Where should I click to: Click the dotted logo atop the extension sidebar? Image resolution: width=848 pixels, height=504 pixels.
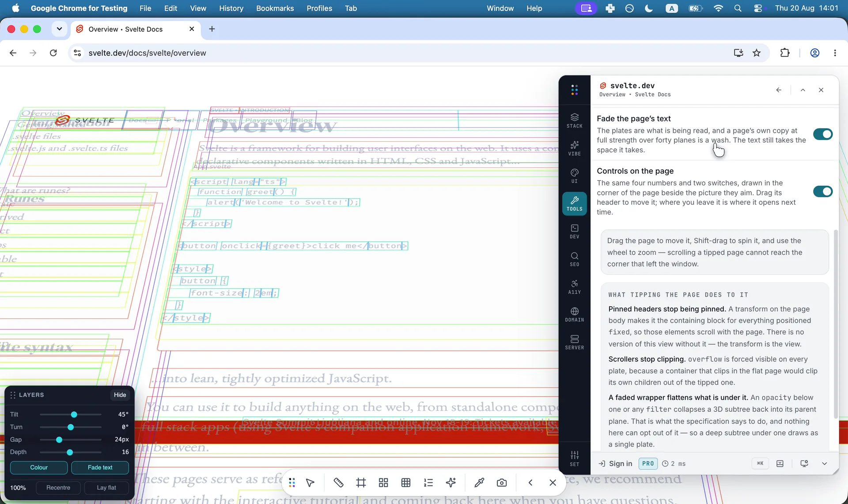click(574, 90)
